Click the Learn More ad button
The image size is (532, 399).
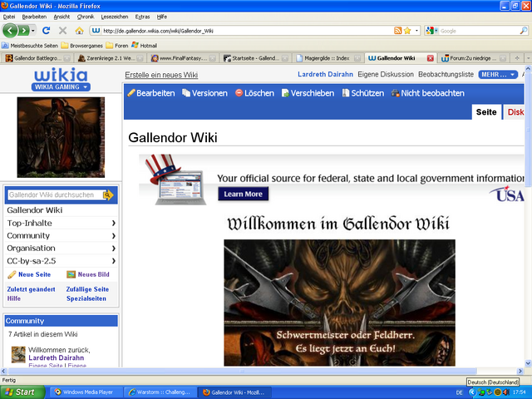tap(243, 194)
